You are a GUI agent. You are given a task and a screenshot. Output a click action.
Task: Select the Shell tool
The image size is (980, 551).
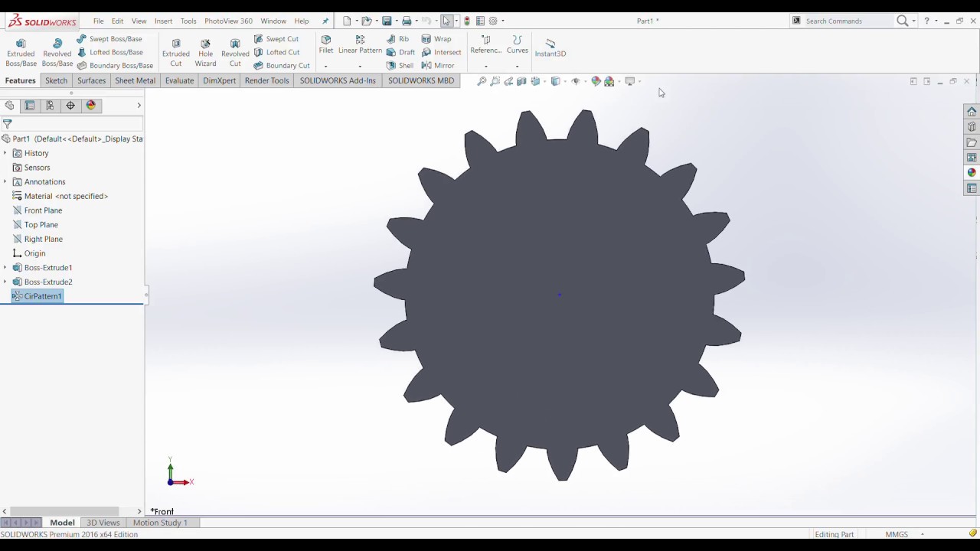(400, 65)
